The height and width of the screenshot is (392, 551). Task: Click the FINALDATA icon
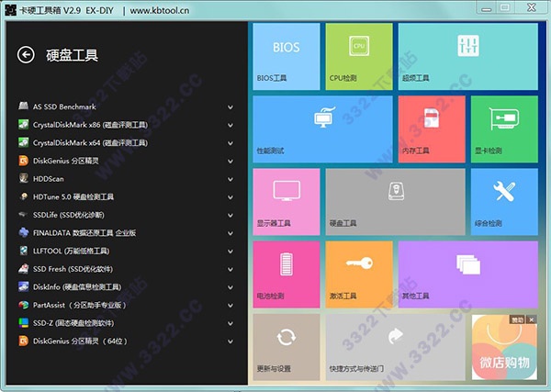pos(24,232)
